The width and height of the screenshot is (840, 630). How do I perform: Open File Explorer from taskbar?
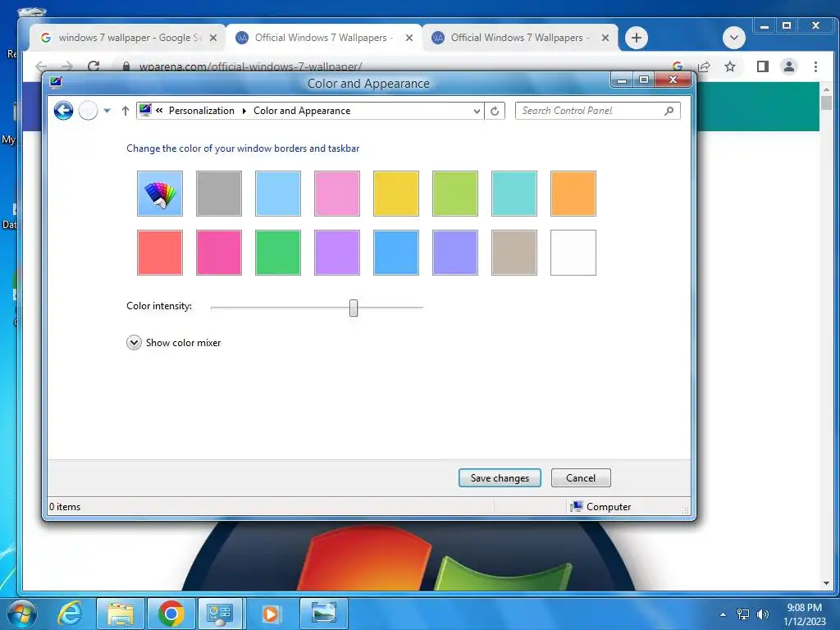(121, 614)
